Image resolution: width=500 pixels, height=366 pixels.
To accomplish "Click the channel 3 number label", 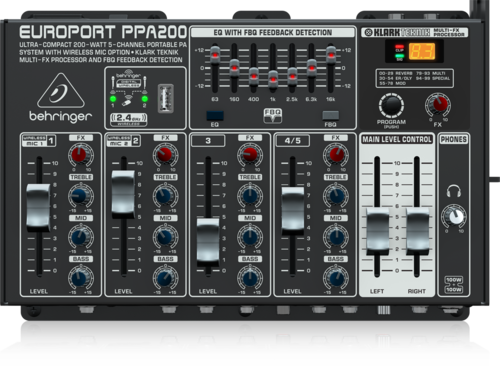I will click(x=208, y=141).
